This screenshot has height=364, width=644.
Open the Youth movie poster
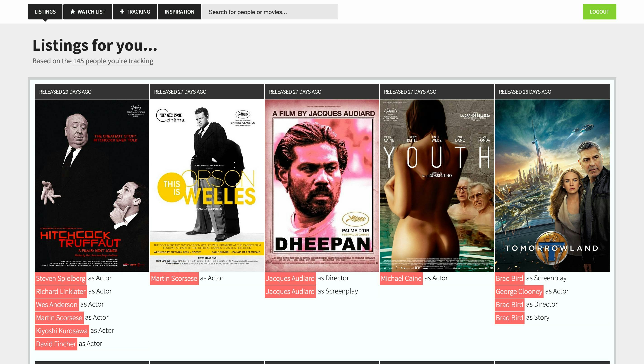436,185
